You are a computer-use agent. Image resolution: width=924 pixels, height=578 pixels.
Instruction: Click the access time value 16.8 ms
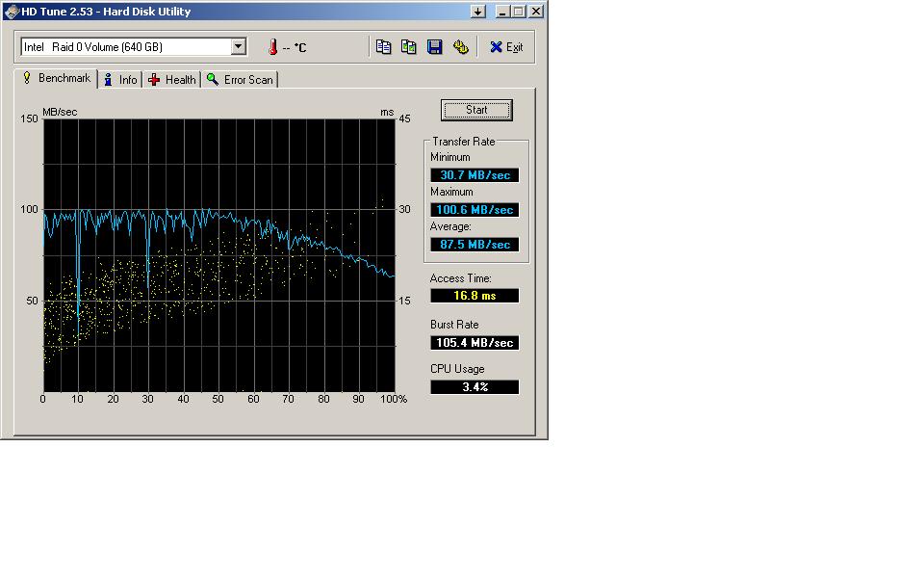tap(475, 296)
